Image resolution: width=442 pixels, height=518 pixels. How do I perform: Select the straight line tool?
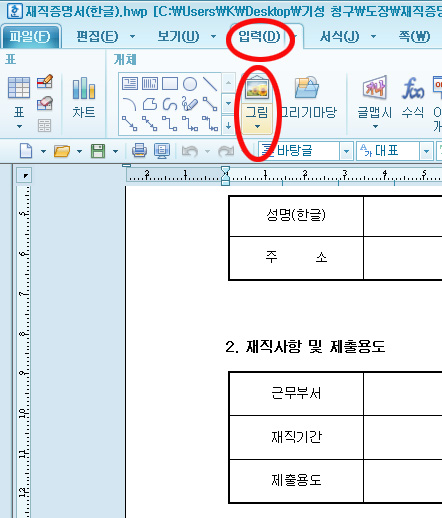point(210,84)
